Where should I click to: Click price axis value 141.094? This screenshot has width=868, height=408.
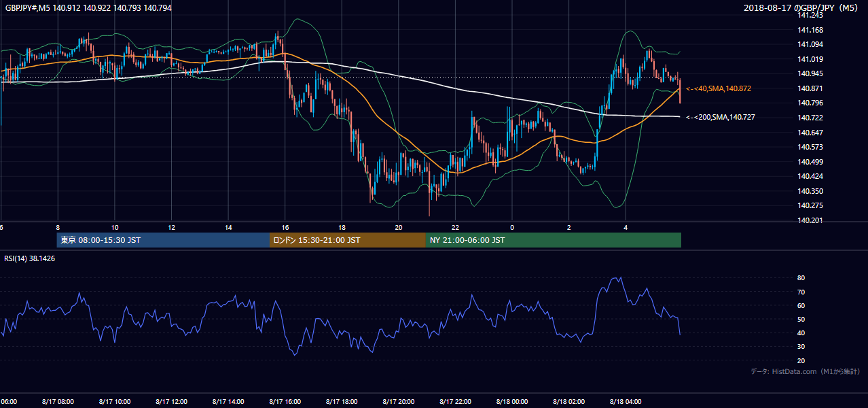(x=811, y=44)
